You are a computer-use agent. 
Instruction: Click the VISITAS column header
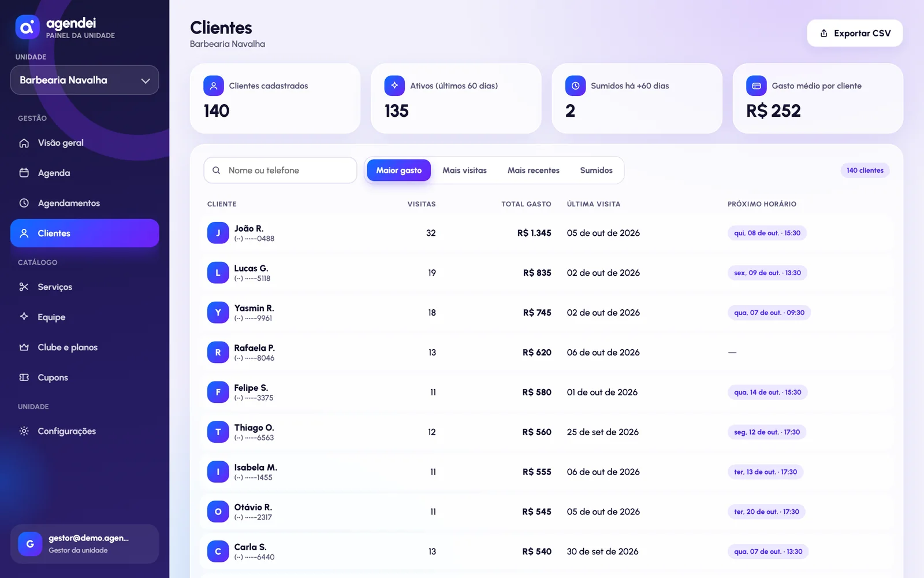coord(422,204)
